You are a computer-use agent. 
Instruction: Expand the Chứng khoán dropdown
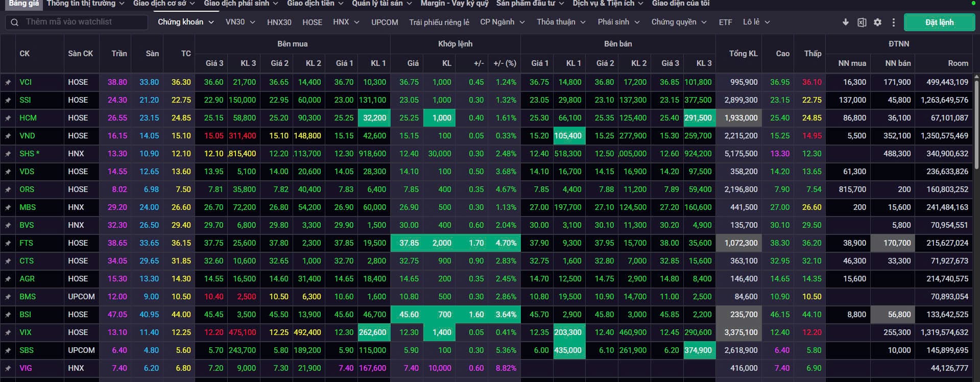pyautogui.click(x=185, y=22)
